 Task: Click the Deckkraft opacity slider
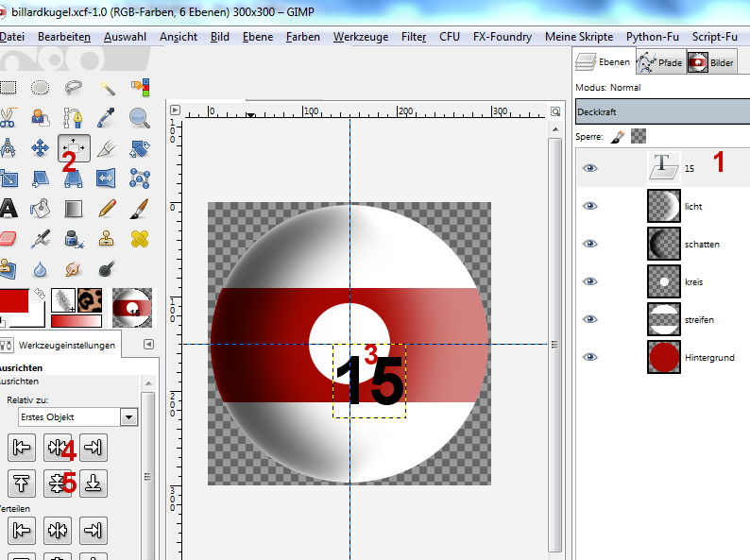click(661, 111)
